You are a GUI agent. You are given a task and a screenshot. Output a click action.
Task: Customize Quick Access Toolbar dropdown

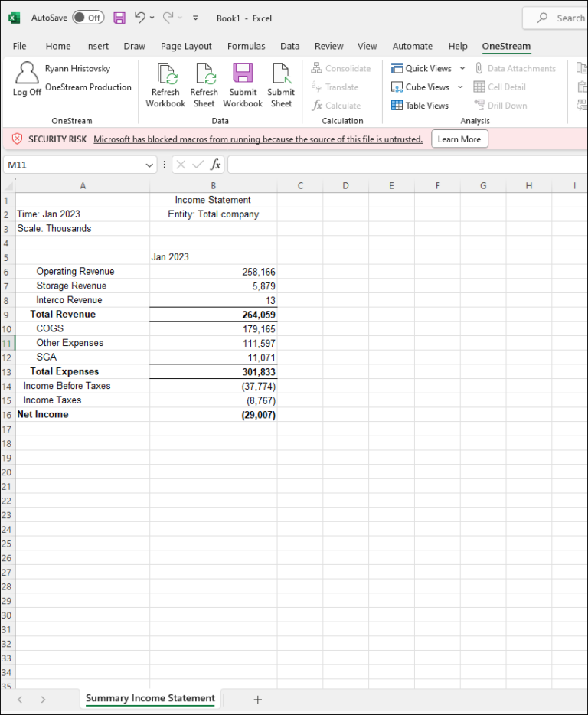pos(196,18)
